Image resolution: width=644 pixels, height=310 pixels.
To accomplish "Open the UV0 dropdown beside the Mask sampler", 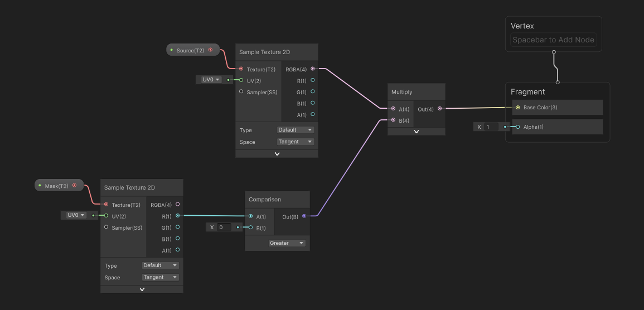I will click(74, 215).
